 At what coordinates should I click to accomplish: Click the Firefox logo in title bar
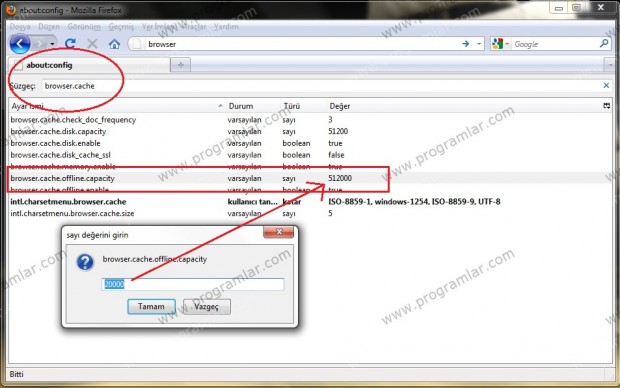pos(11,9)
